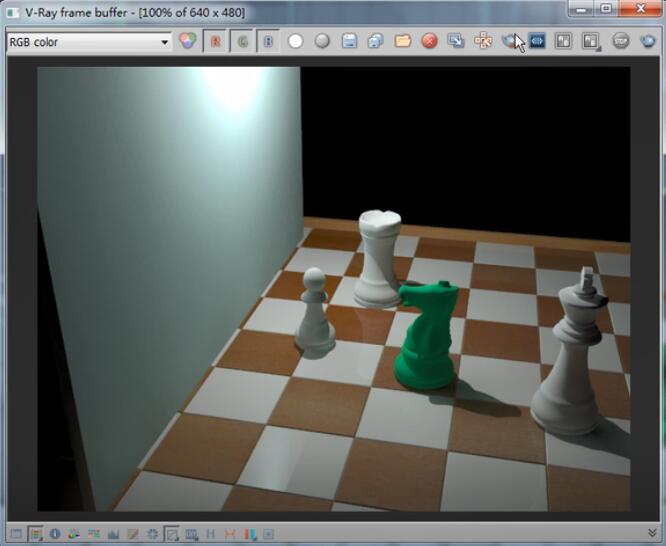The image size is (666, 546).
Task: Click the switch to RGB channel icon
Action: [x=187, y=42]
